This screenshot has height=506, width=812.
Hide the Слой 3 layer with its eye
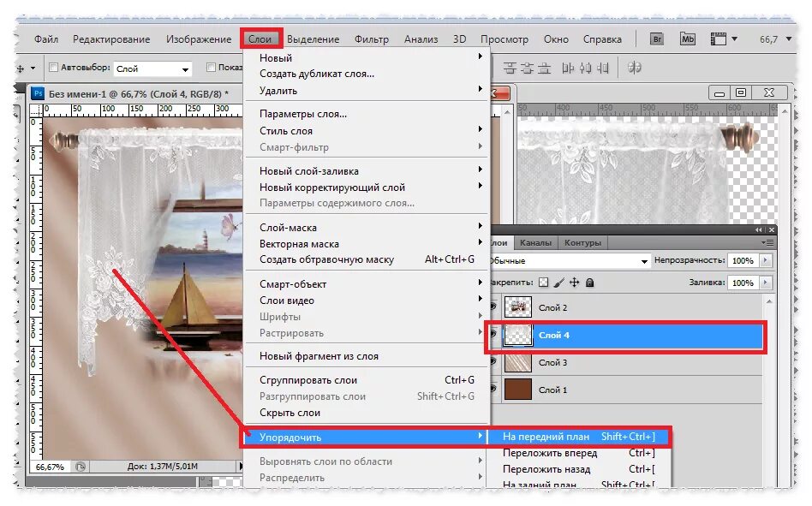click(492, 361)
